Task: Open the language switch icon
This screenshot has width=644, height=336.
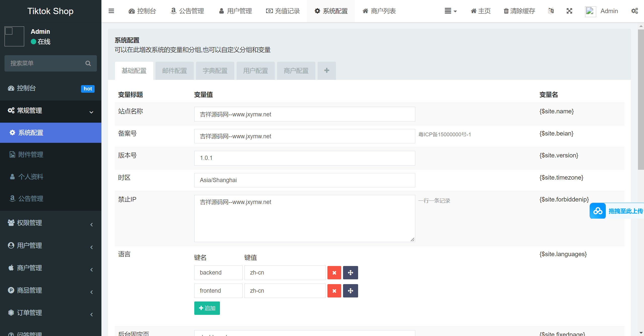Action: tap(551, 11)
